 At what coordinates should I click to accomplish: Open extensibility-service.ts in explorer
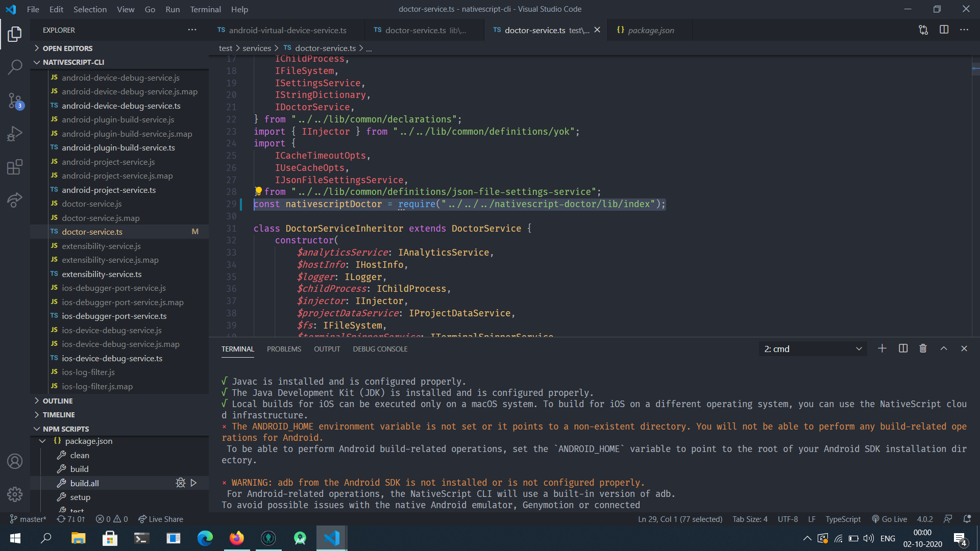pyautogui.click(x=102, y=274)
